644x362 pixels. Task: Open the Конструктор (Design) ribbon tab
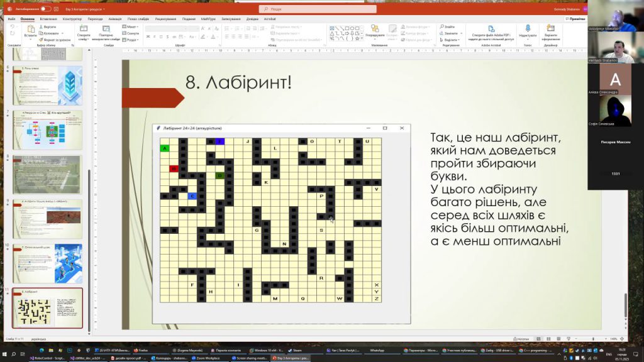pyautogui.click(x=72, y=19)
